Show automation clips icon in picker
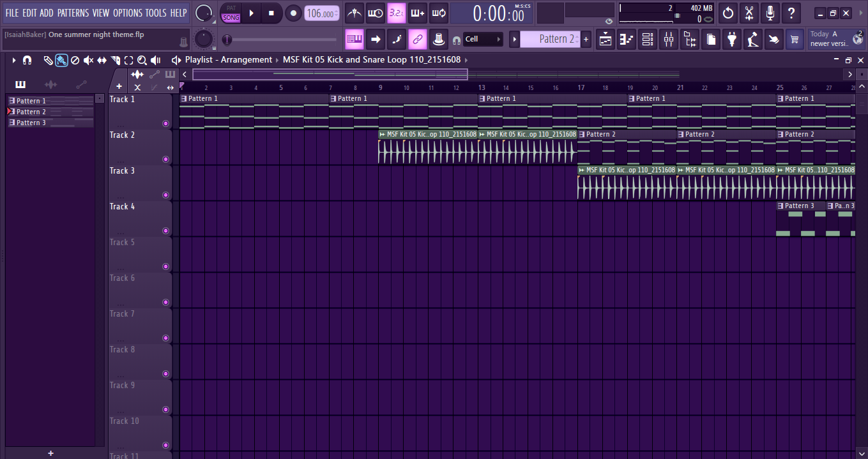Viewport: 868px width, 459px height. pyautogui.click(x=81, y=84)
